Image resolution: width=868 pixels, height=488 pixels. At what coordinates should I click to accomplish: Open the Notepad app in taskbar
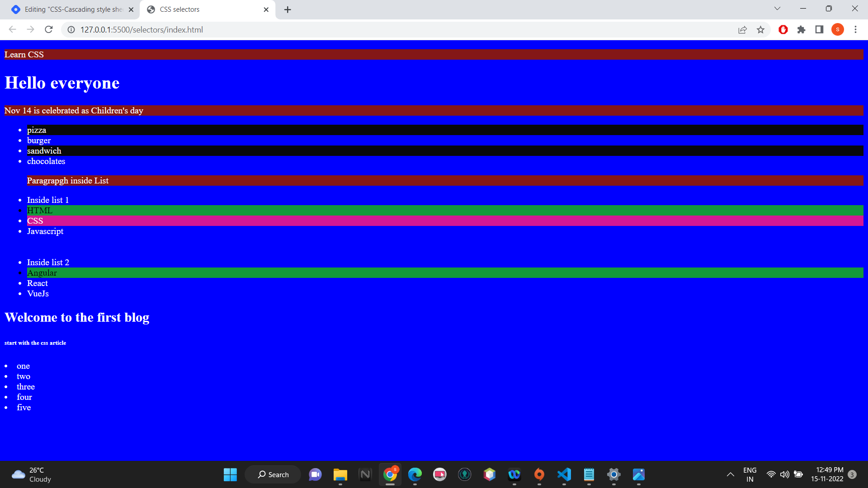point(589,474)
